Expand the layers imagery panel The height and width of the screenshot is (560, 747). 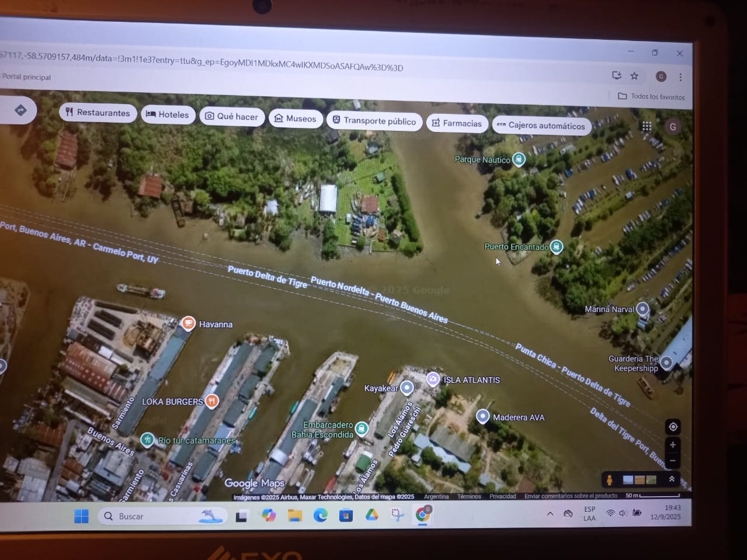coord(672,479)
